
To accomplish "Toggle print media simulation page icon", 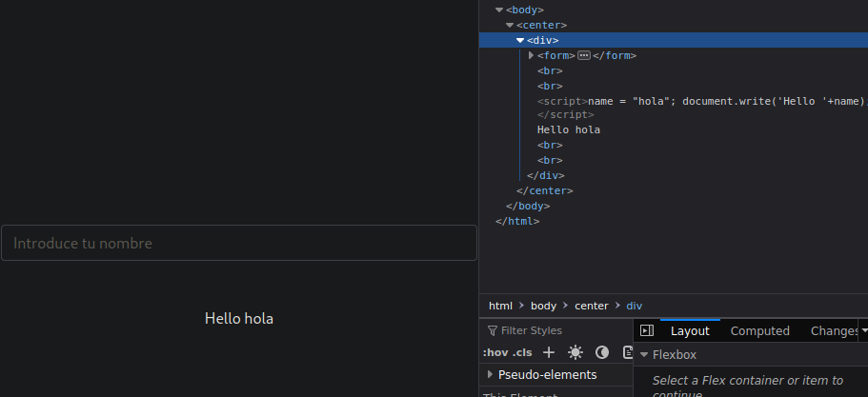I will click(627, 352).
